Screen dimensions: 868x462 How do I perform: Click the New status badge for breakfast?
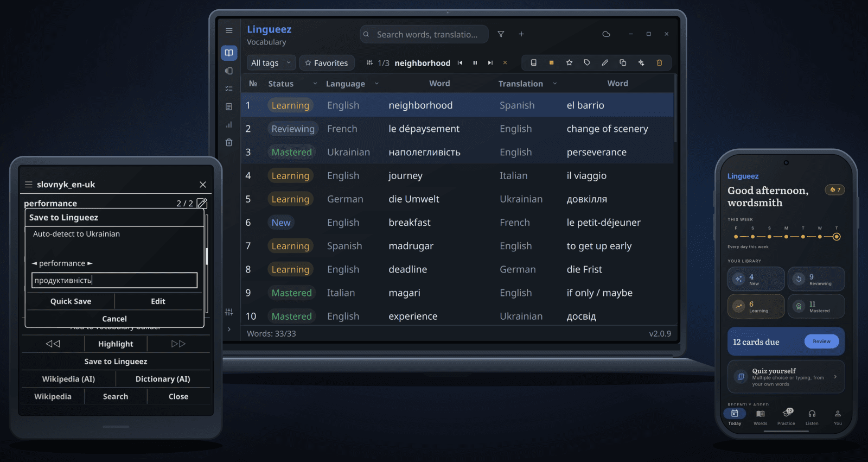281,223
